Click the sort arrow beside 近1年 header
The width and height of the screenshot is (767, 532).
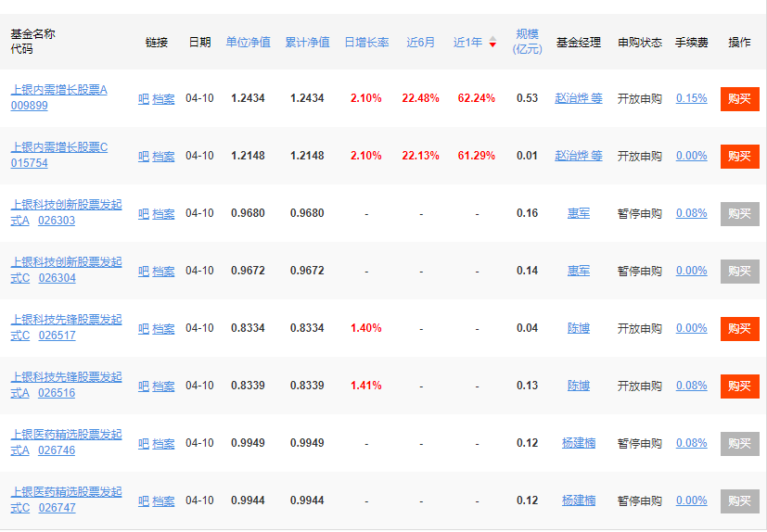(x=492, y=43)
